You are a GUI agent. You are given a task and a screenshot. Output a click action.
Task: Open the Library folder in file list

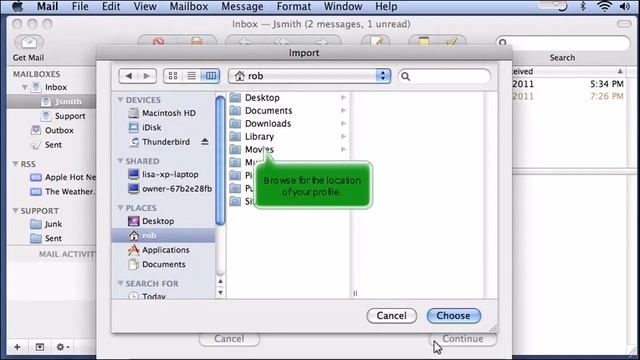tap(287, 137)
